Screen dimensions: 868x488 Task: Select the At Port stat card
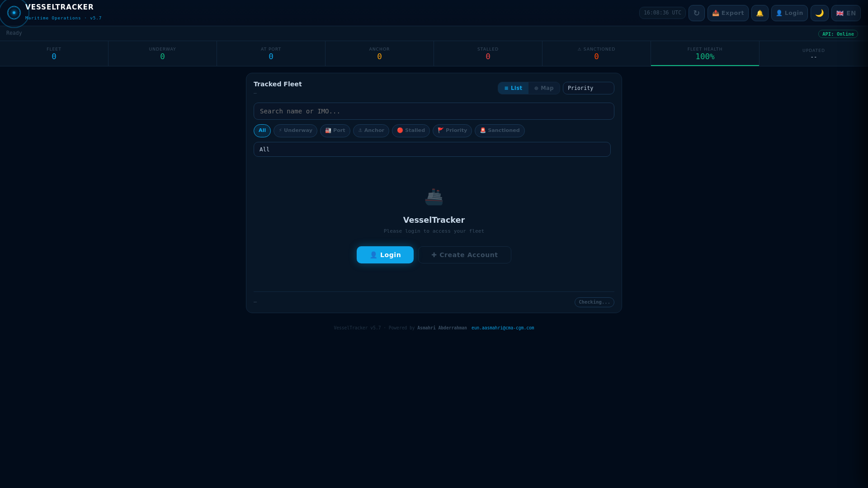click(x=271, y=54)
